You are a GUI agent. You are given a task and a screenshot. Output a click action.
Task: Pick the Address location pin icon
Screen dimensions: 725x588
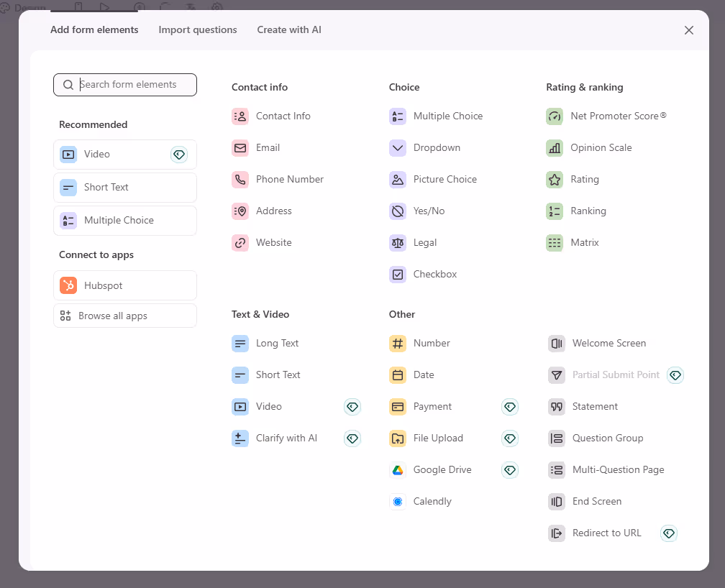(x=240, y=211)
